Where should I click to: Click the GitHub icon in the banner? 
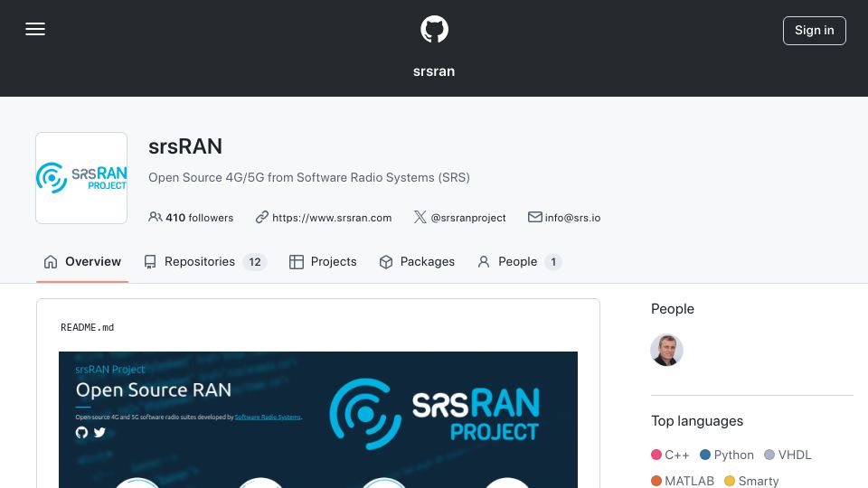[x=81, y=432]
